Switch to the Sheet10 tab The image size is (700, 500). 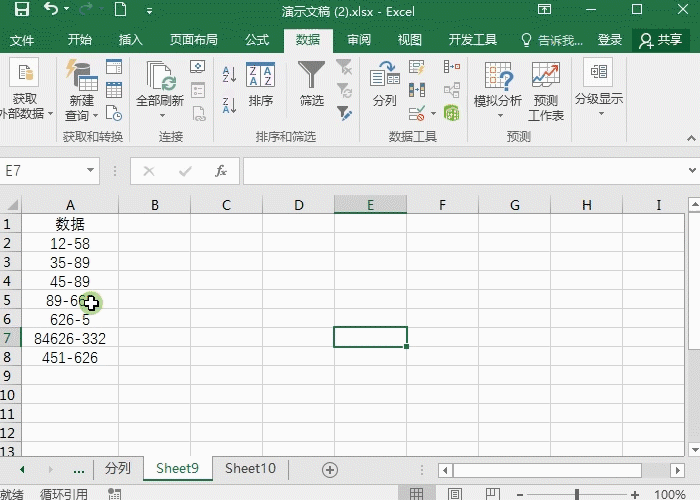[x=250, y=468]
